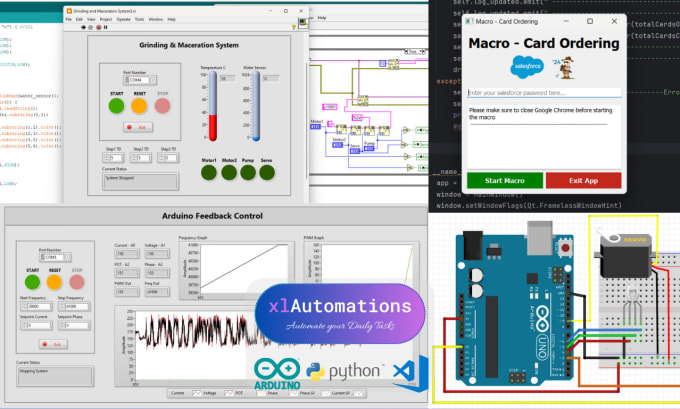The image size is (680, 409).
Task: Click Freq Out indicator value
Action: pyautogui.click(x=157, y=292)
